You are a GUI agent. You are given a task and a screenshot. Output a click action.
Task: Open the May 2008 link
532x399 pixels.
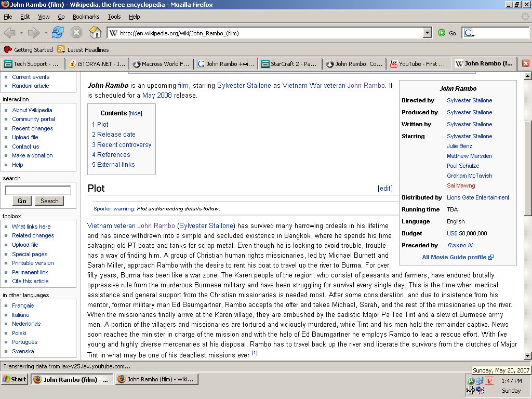click(x=157, y=96)
